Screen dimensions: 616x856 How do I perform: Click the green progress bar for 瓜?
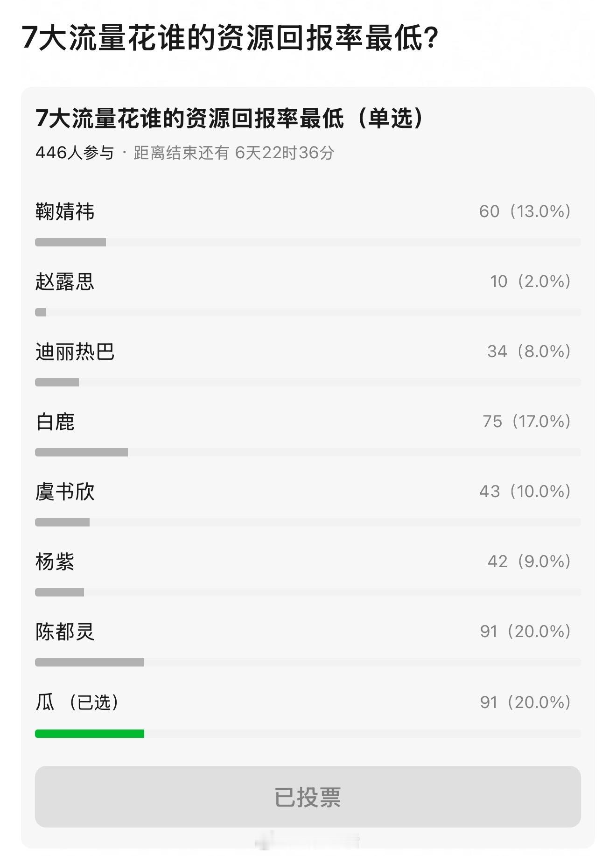[90, 734]
